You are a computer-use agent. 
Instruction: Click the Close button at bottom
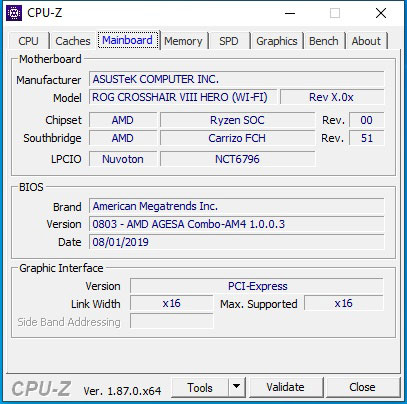pos(362,387)
